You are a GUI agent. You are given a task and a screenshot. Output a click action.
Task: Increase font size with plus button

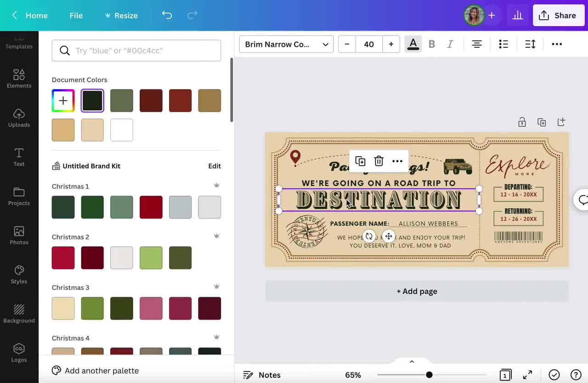click(391, 44)
